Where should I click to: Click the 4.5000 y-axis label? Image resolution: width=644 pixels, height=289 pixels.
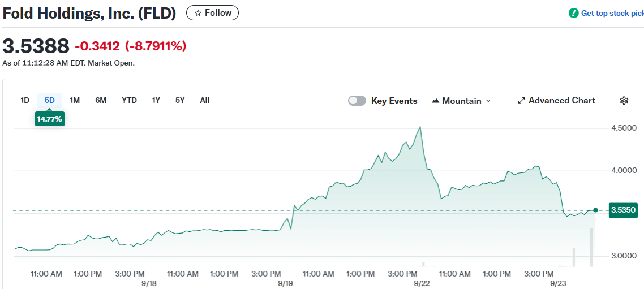pyautogui.click(x=622, y=128)
